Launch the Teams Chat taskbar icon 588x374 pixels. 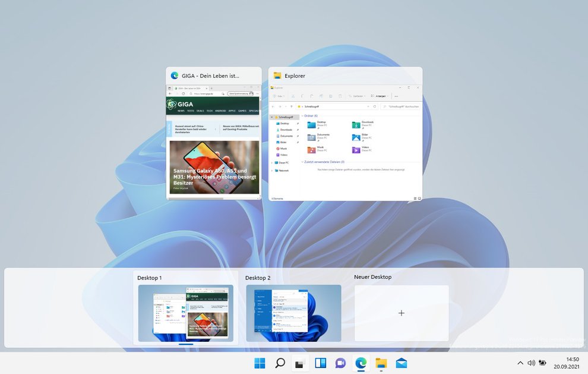(x=340, y=363)
